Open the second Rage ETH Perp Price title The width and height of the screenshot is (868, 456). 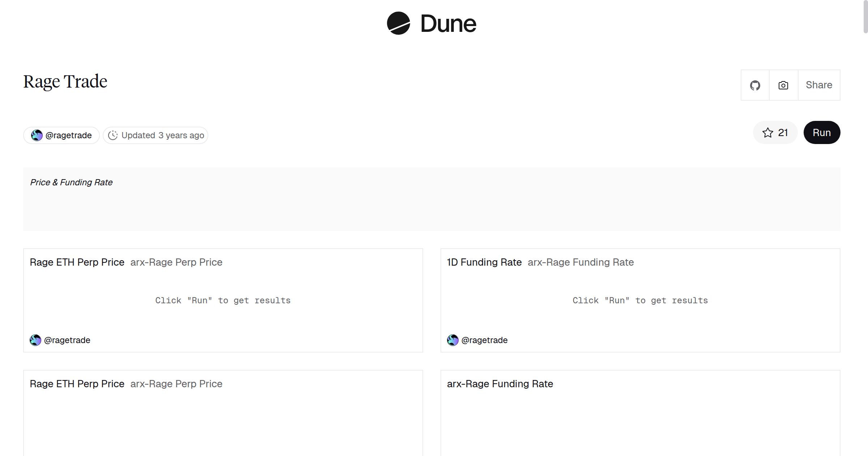tap(77, 384)
